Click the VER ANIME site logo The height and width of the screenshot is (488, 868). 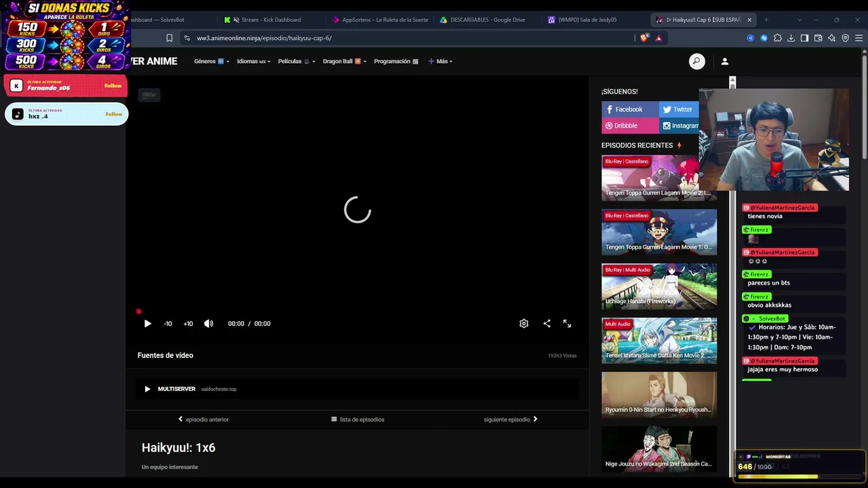pos(154,62)
